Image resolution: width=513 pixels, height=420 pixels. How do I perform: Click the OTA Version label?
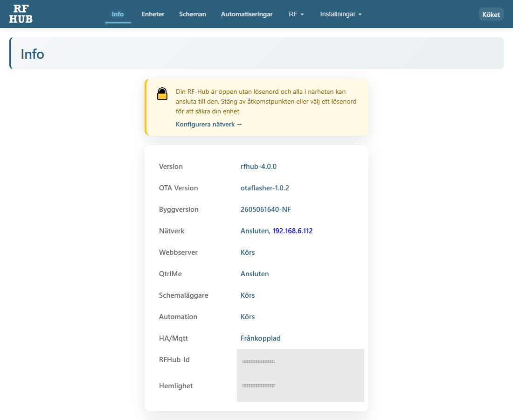[178, 188]
